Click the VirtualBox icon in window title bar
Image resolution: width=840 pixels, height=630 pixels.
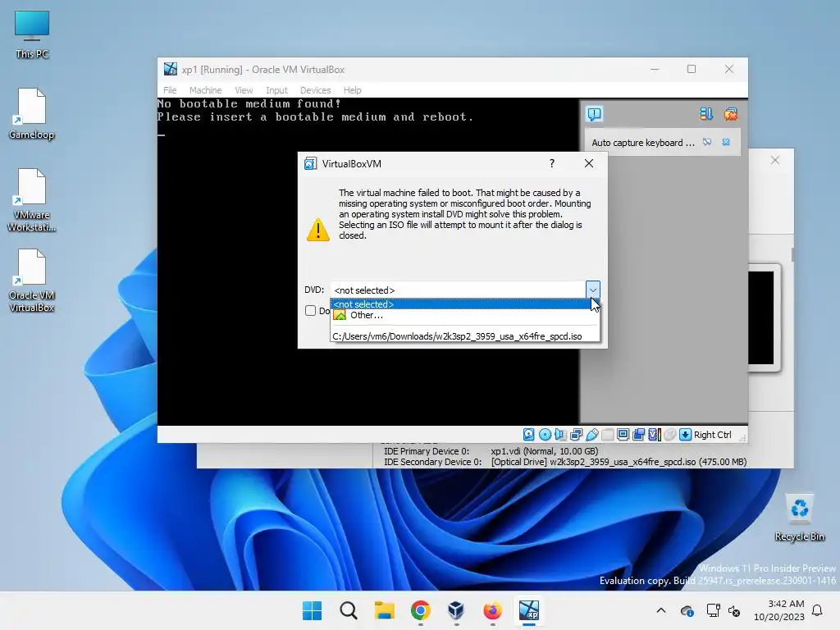pyautogui.click(x=171, y=69)
